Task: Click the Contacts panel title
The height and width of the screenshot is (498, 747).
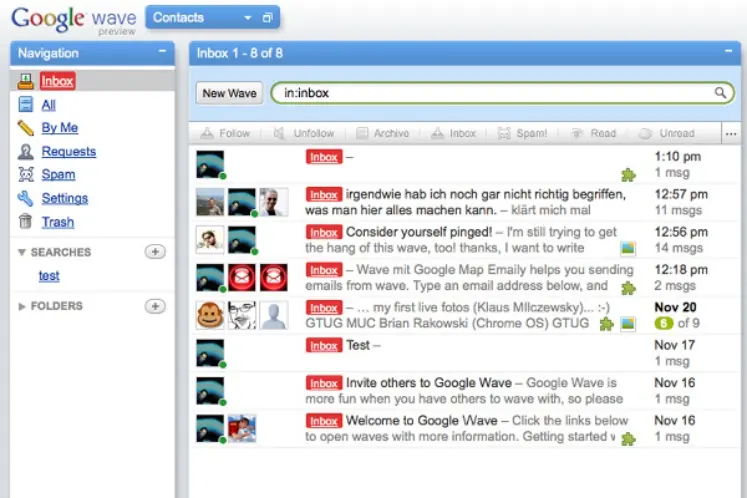Action: pos(179,18)
